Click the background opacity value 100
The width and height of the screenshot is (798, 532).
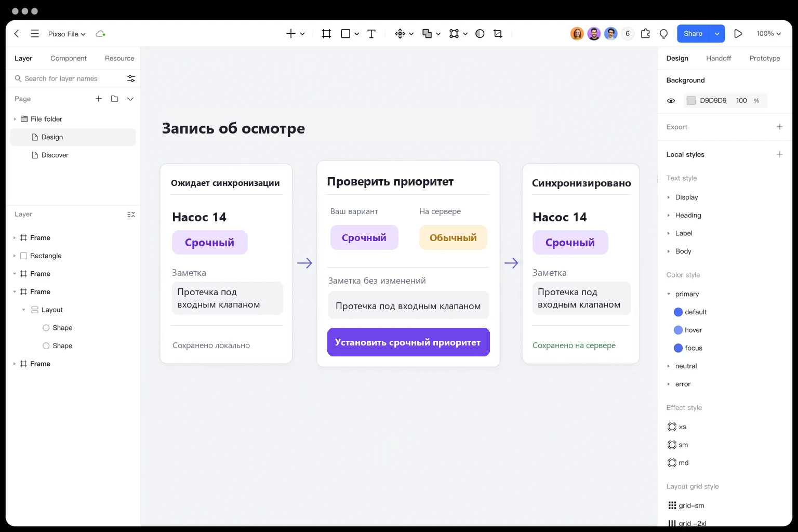click(x=741, y=101)
